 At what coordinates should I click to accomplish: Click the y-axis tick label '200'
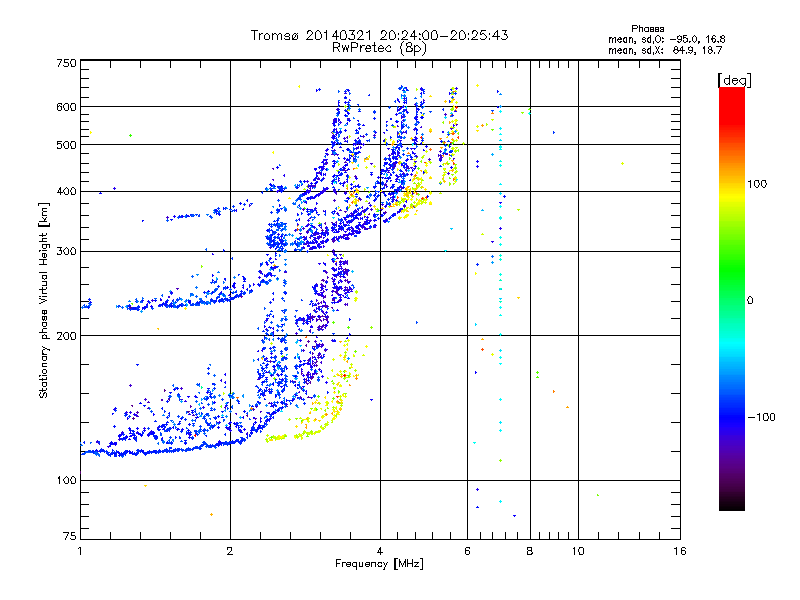point(67,336)
